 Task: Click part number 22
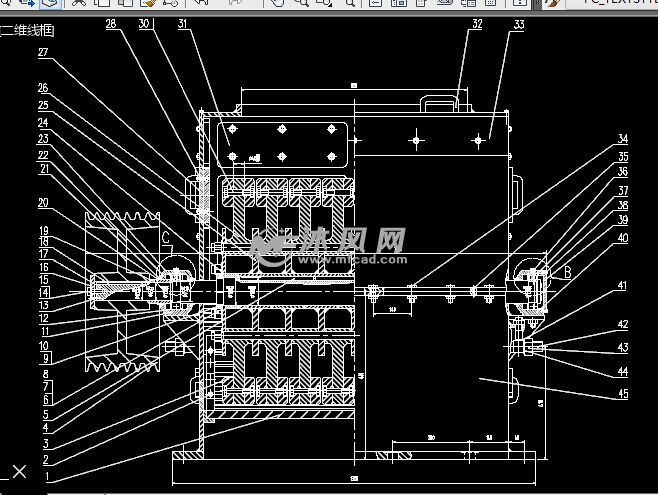(x=43, y=155)
